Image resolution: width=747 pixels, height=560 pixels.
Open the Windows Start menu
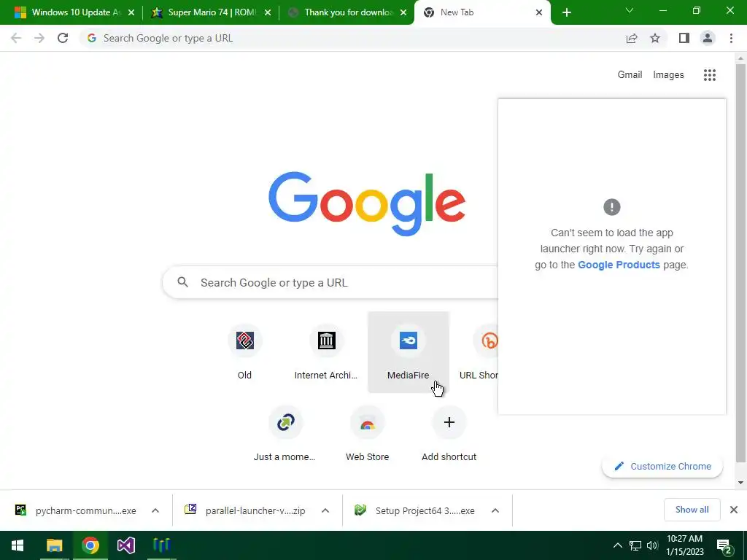tap(18, 545)
